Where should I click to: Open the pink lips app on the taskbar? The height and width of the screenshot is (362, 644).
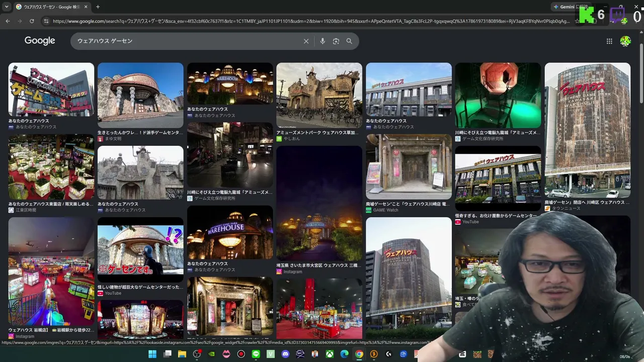[226, 354]
